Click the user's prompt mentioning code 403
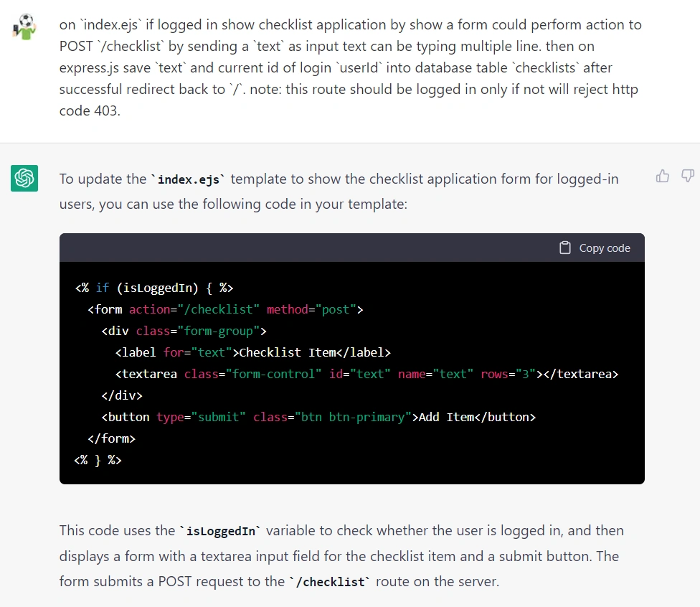 [351, 67]
